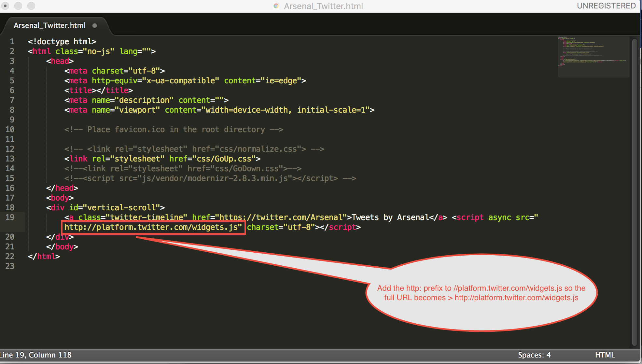Click the red annotation bubble text
Image resolution: width=642 pixels, height=364 pixels.
(481, 293)
